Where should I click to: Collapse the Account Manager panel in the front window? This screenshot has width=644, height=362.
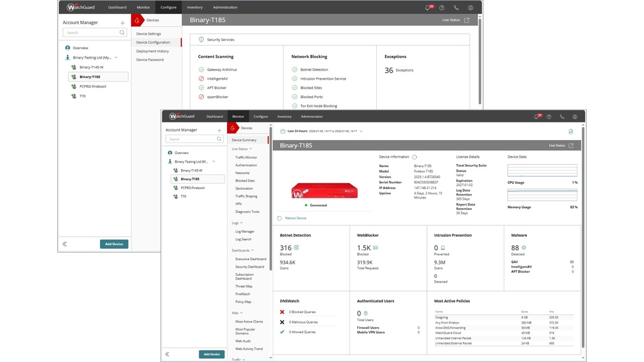pyautogui.click(x=167, y=354)
